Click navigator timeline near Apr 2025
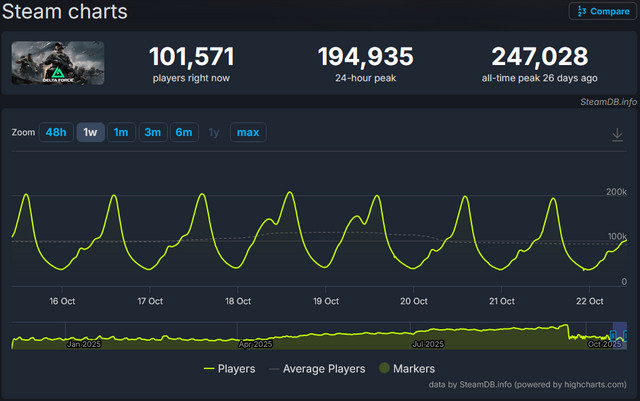This screenshot has width=640, height=401. [255, 338]
